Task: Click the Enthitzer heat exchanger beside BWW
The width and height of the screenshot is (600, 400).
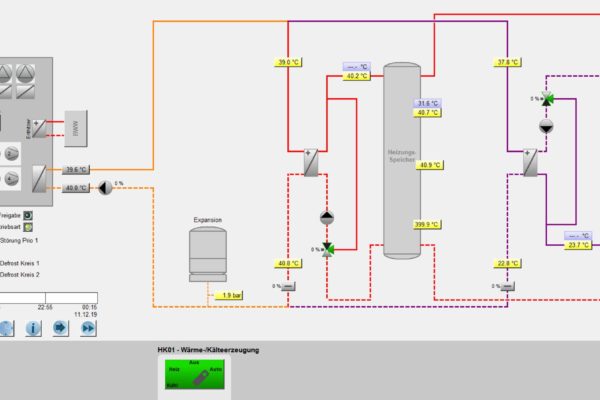Action: click(39, 129)
